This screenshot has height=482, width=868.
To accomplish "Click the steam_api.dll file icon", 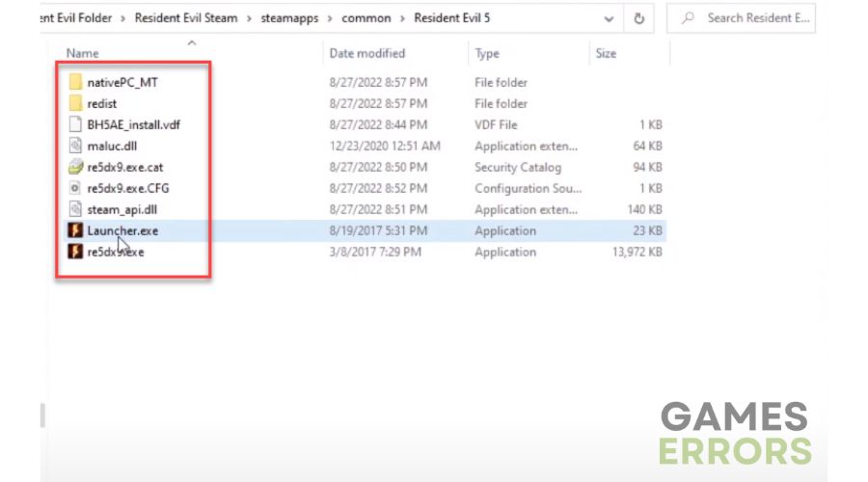I will point(75,209).
